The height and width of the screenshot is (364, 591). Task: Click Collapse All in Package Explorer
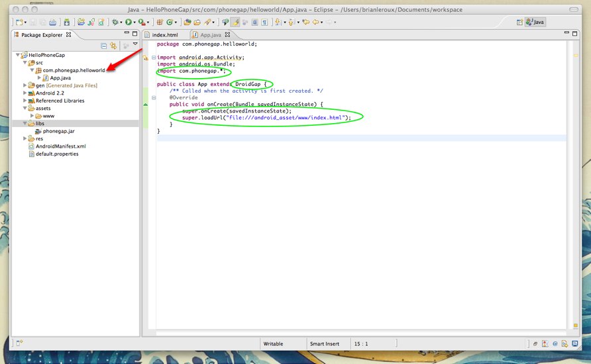[x=103, y=46]
